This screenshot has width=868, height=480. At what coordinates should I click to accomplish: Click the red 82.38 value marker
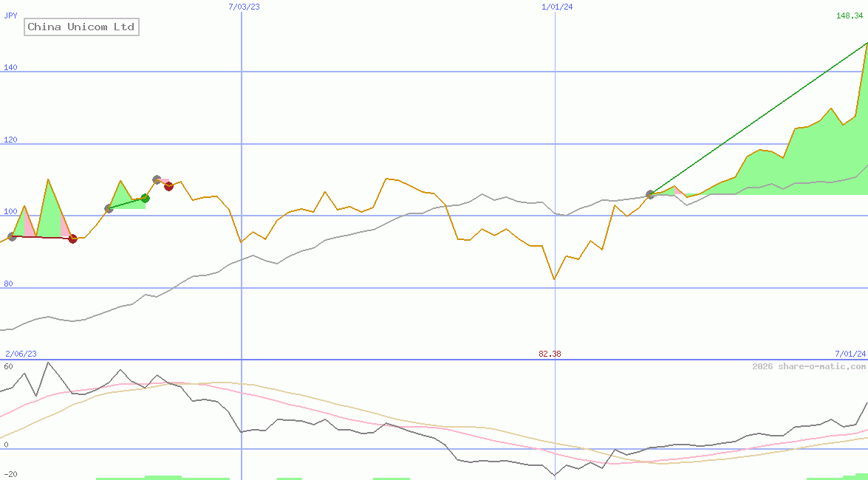[x=550, y=353]
